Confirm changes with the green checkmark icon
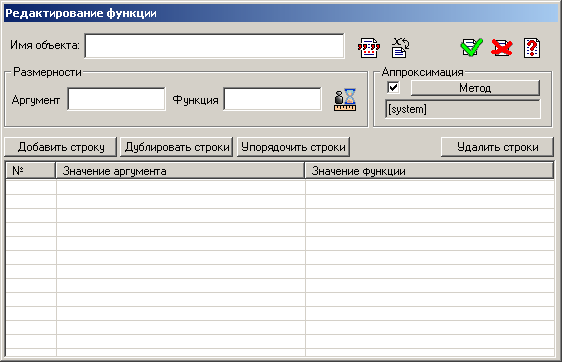This screenshot has width=562, height=362. tap(471, 47)
